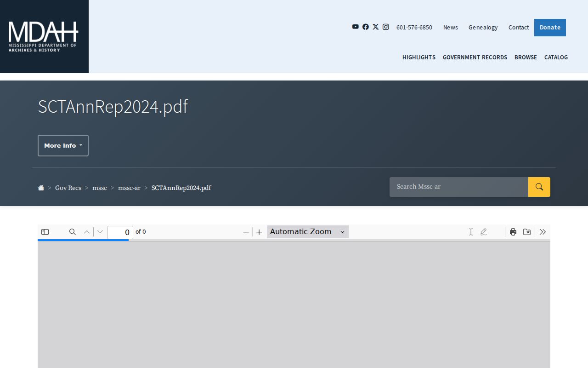
Task: Download the PDF file
Action: (527, 232)
